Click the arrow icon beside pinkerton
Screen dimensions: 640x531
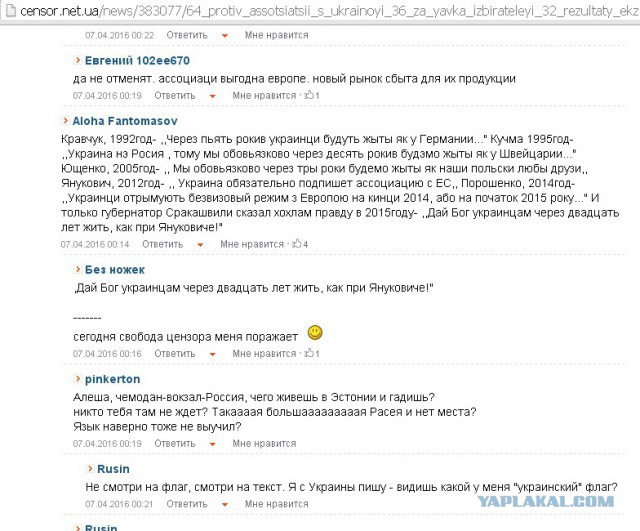point(77,379)
